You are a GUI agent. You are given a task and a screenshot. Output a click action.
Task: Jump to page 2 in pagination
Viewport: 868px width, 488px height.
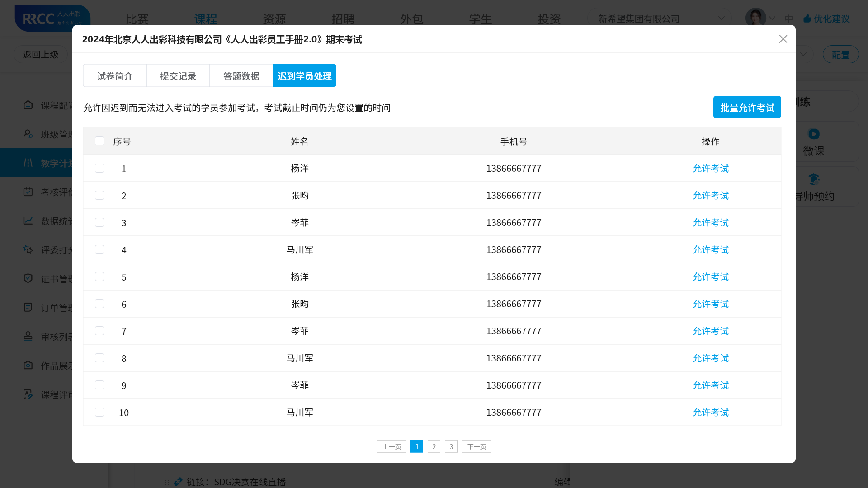pyautogui.click(x=434, y=446)
